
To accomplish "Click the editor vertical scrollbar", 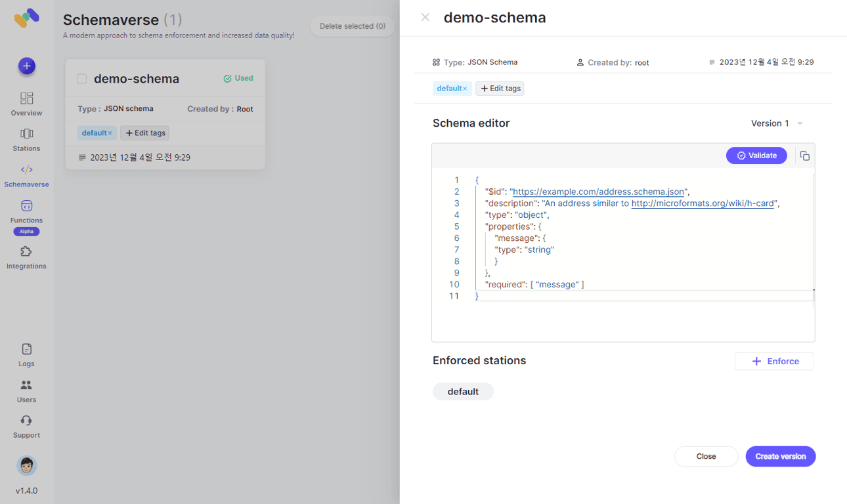I will click(x=814, y=240).
